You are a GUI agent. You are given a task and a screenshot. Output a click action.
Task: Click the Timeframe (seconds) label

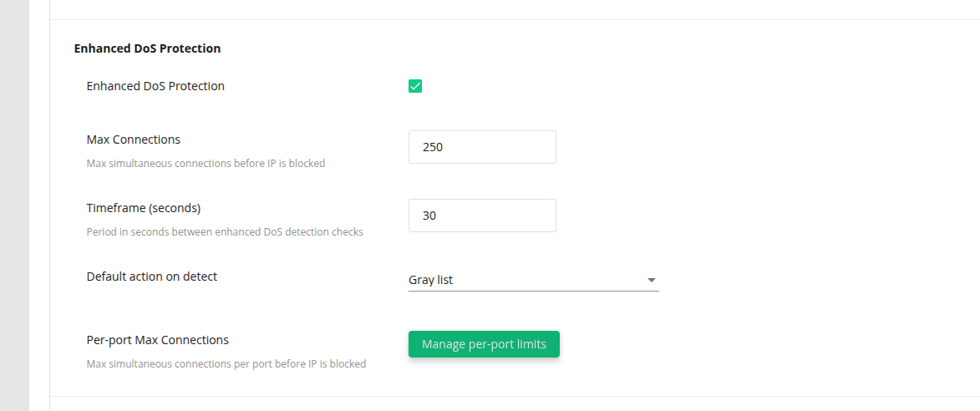tap(144, 208)
